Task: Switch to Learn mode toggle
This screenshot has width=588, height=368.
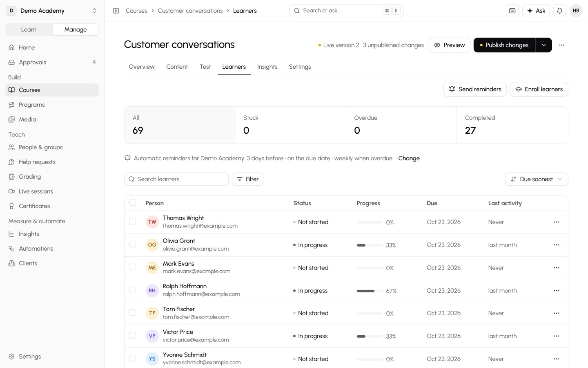Action: click(x=29, y=29)
